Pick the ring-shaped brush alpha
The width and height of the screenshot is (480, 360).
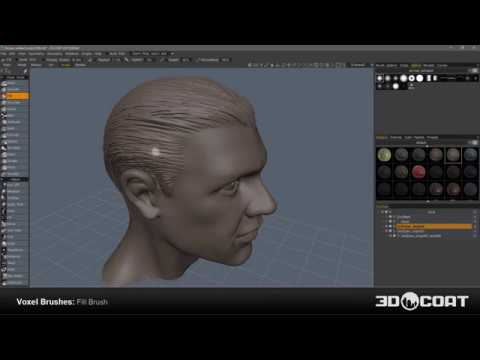412,78
